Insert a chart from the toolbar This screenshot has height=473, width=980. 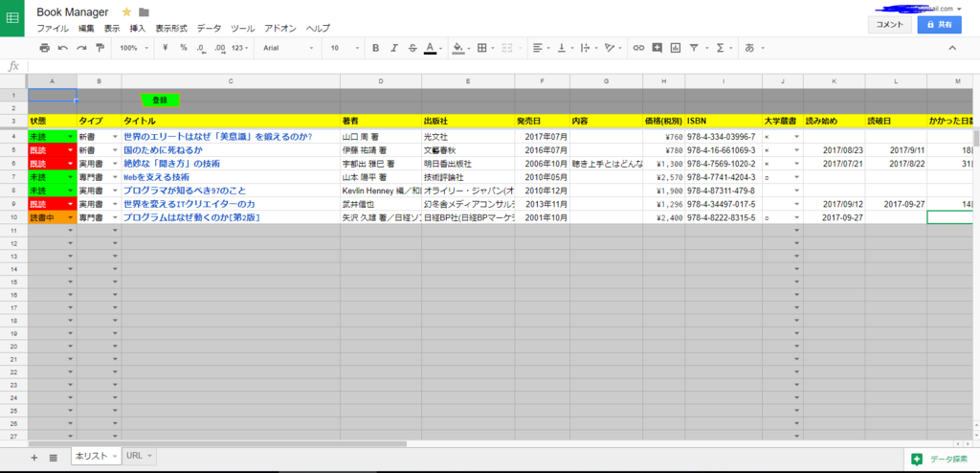tap(675, 48)
